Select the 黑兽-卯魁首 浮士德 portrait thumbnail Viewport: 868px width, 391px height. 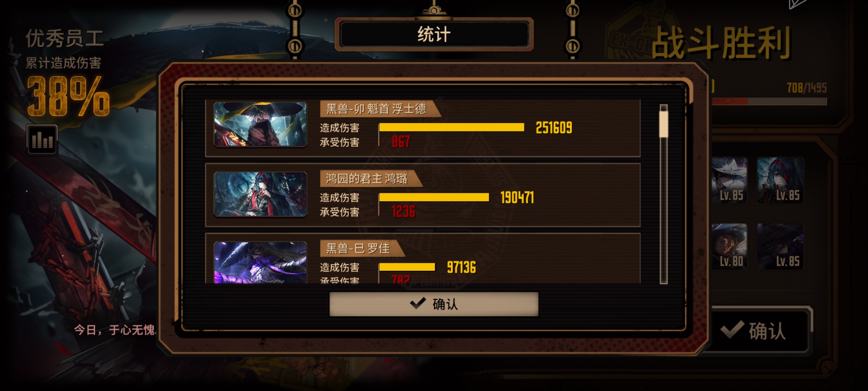click(260, 125)
